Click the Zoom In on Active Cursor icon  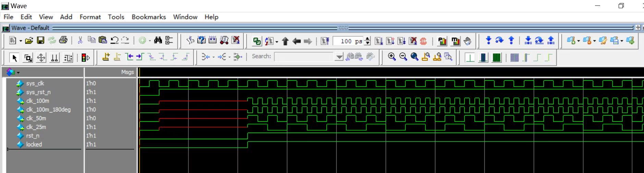[x=426, y=57]
